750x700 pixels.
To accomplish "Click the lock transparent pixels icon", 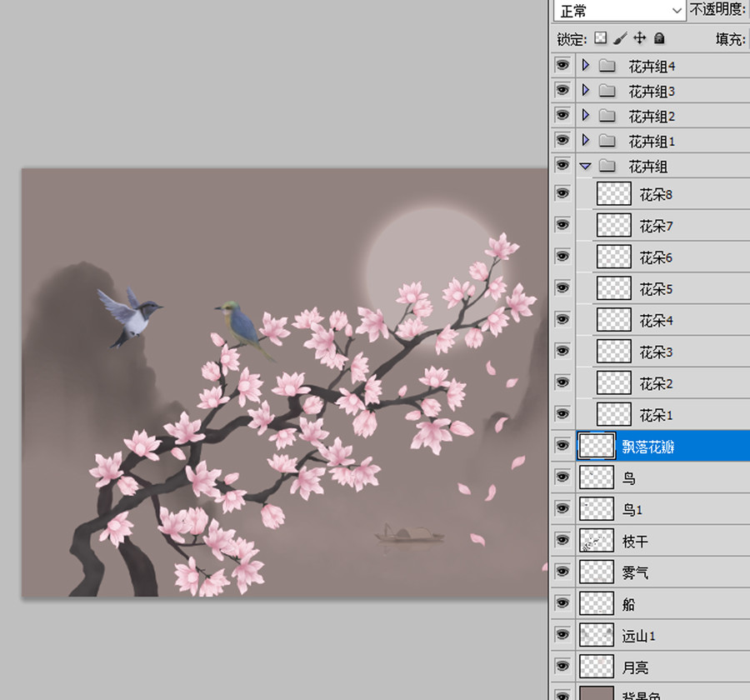I will coord(600,37).
